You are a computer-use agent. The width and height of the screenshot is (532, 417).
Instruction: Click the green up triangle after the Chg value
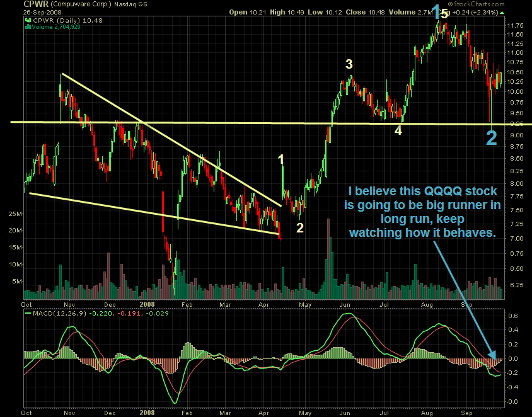[502, 13]
